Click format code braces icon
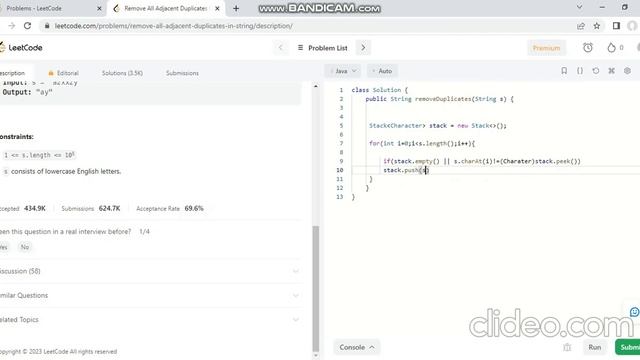 pyautogui.click(x=580, y=71)
